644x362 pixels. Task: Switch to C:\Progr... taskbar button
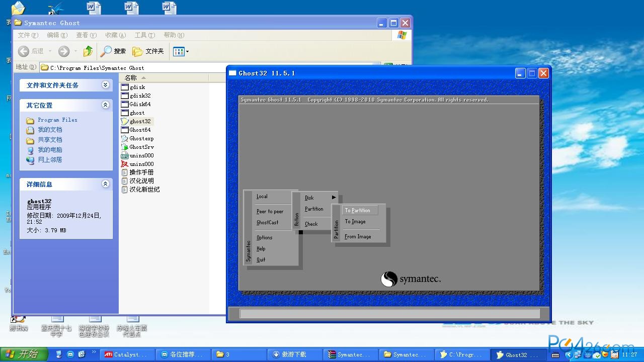462,354
